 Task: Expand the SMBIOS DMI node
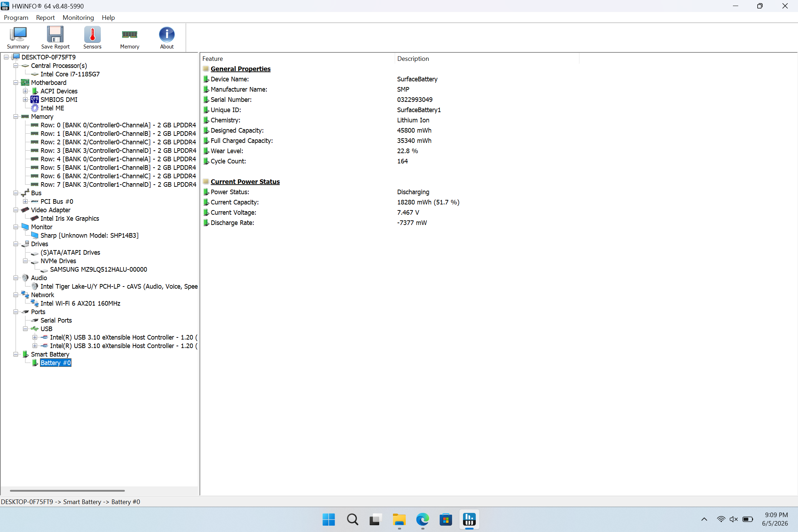25,100
